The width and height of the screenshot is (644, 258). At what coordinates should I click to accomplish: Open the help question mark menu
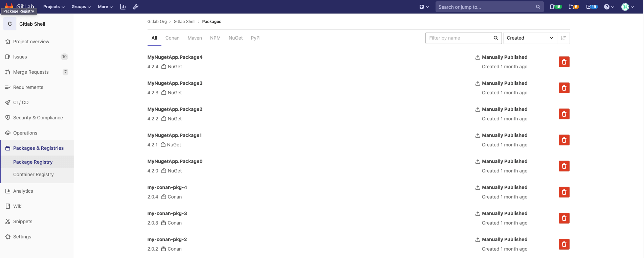click(609, 7)
